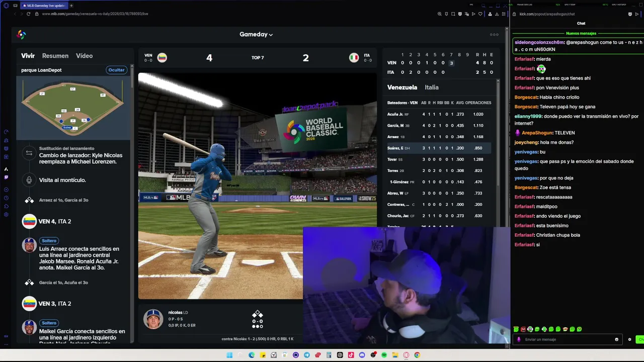Click the Soltero tag above Maikel García play

coord(49,323)
